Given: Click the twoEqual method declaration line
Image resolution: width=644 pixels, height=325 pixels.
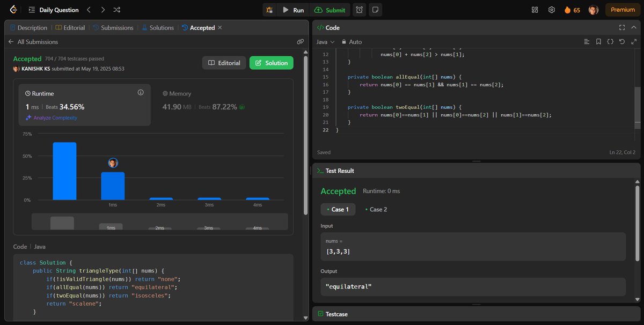Looking at the screenshot, I should [x=404, y=107].
